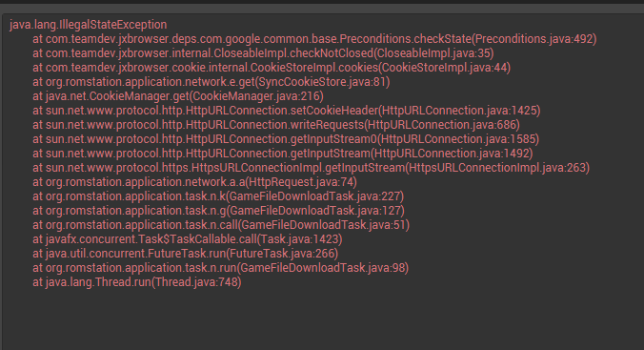Click the FutureTask.run trace line
Image resolution: width=644 pixels, height=350 pixels.
(x=186, y=254)
